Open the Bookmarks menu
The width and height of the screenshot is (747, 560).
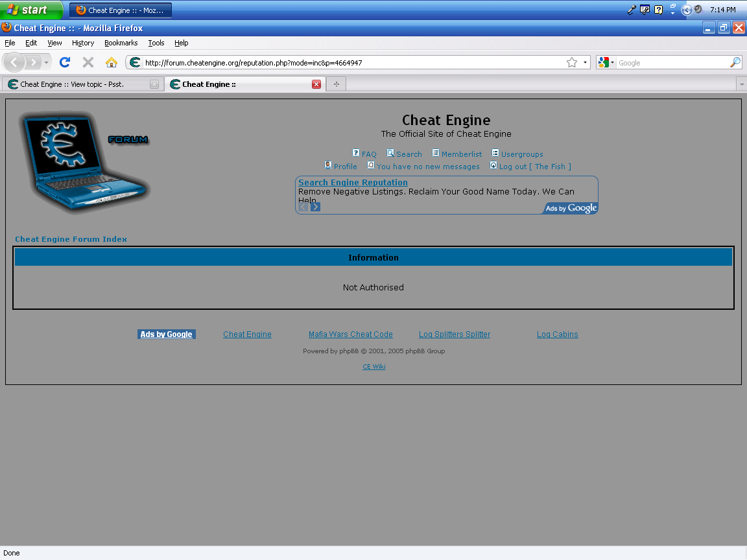pos(121,43)
